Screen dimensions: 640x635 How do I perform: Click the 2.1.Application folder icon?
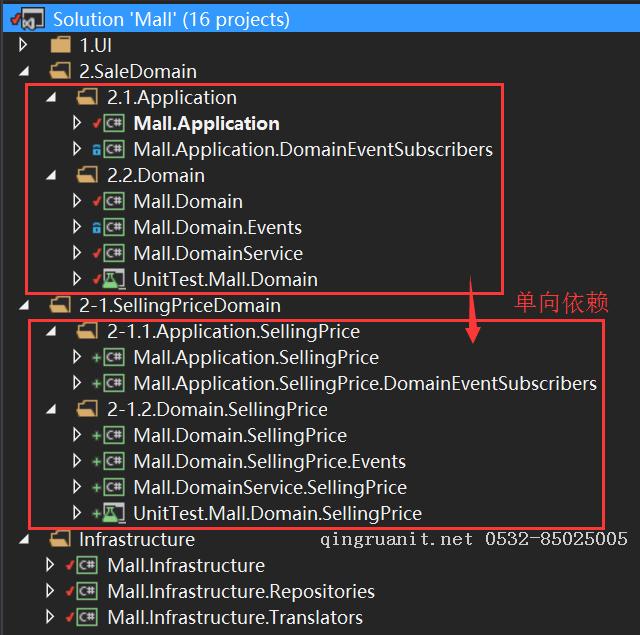[87, 97]
